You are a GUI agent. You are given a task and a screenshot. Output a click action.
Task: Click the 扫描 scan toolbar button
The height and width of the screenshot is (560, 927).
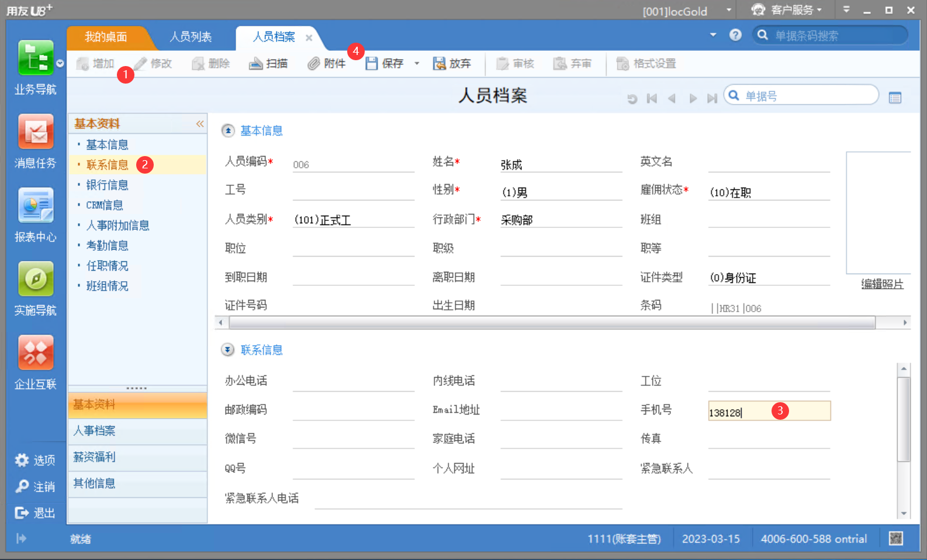point(268,64)
